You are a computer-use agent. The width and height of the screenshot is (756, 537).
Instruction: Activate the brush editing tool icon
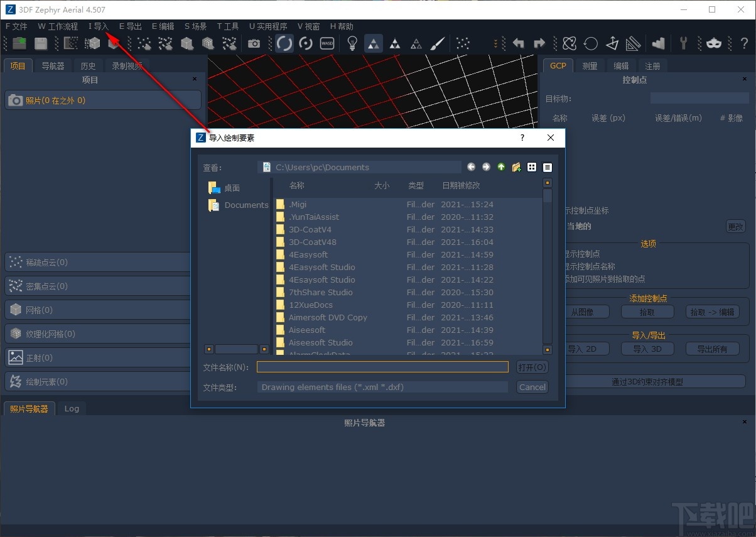438,43
